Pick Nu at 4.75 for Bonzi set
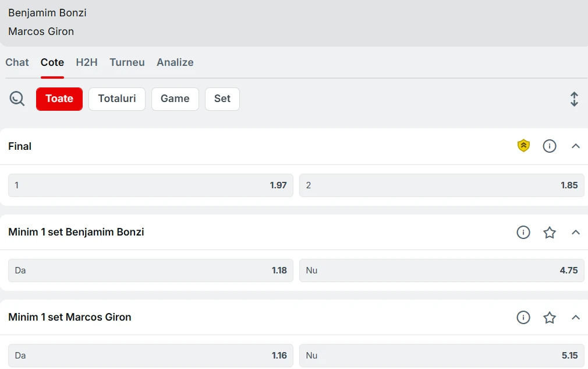 click(x=442, y=270)
